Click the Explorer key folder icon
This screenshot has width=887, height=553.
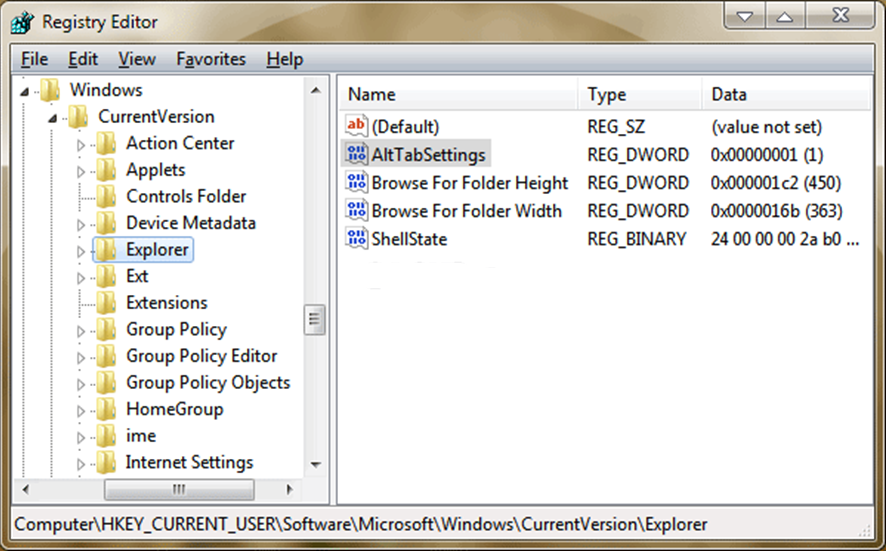click(x=106, y=249)
